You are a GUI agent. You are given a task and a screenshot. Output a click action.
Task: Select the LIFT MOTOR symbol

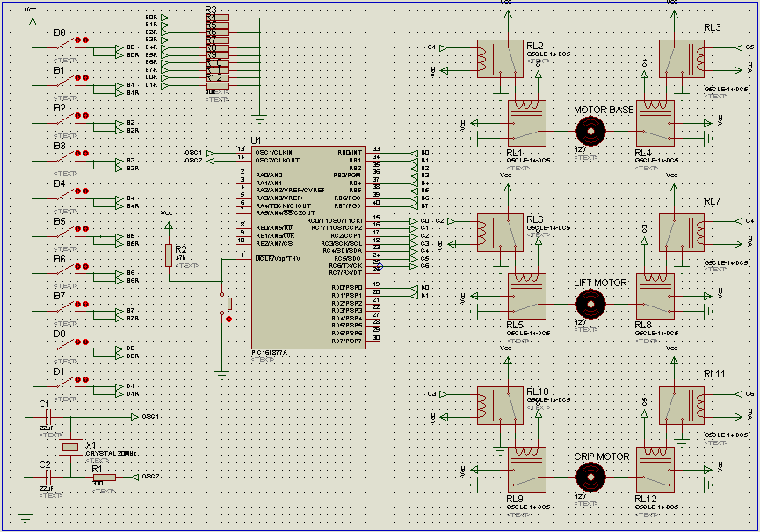(590, 304)
